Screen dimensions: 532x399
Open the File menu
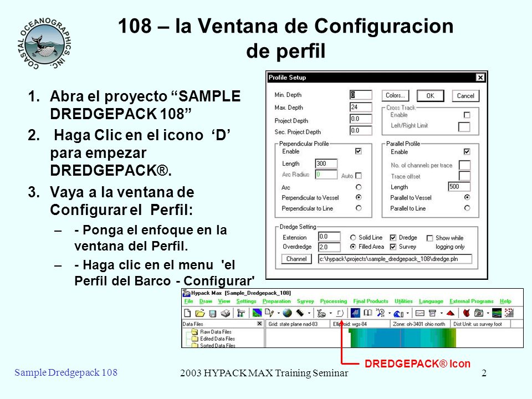tap(188, 301)
